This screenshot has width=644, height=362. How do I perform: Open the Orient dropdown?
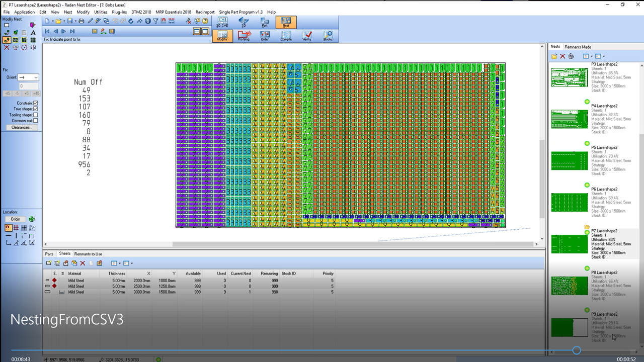(29, 77)
